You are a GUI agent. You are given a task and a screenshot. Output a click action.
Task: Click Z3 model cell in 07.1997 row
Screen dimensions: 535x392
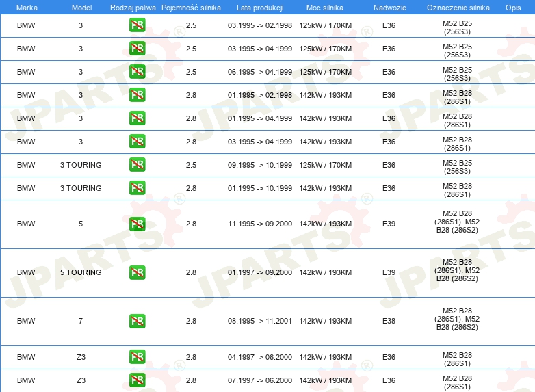[x=81, y=380]
